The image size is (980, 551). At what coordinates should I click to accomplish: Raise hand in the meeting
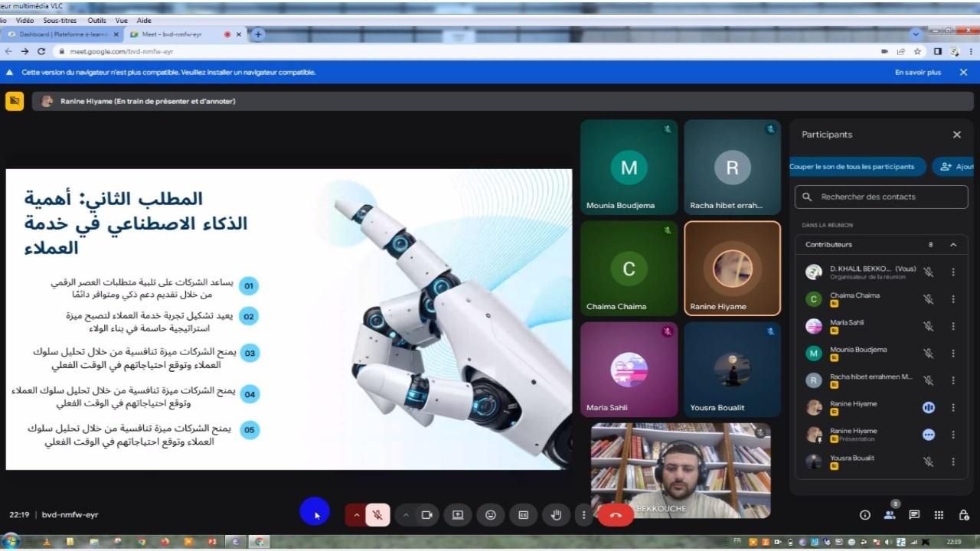tap(557, 515)
